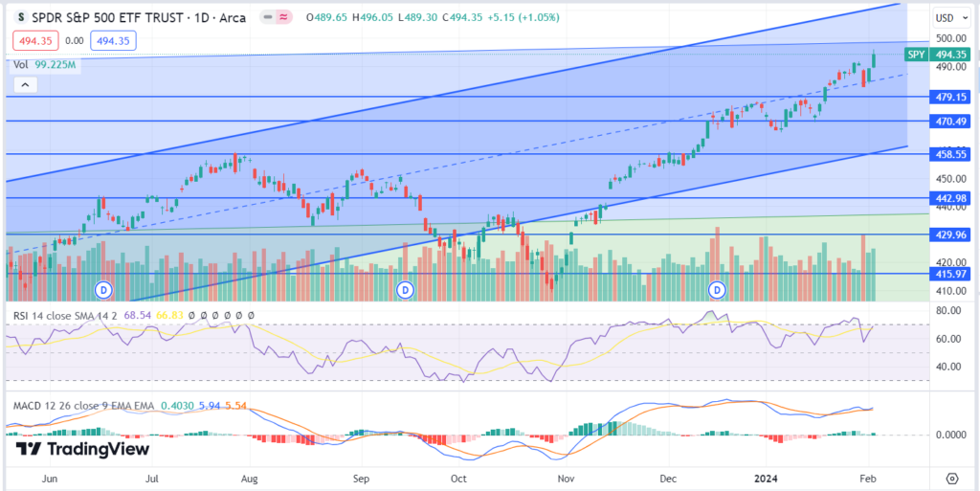Click the Dec label on time axis

point(668,479)
